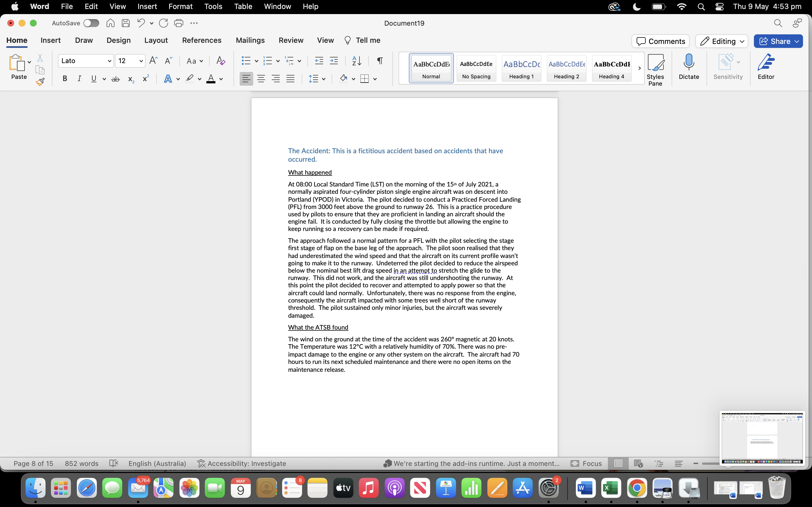Toggle Italic formatting
Screen dimensions: 812x507
79,79
